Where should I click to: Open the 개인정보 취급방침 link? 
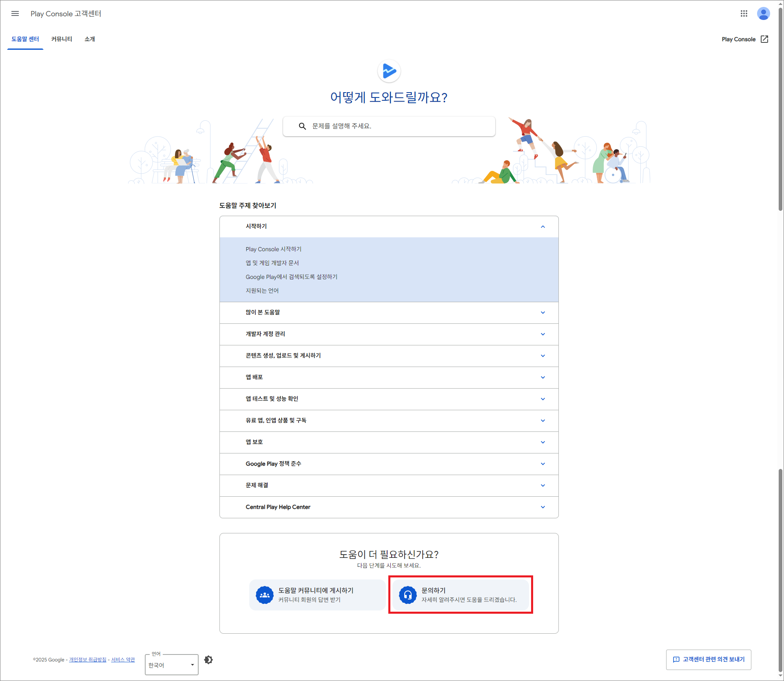click(87, 659)
